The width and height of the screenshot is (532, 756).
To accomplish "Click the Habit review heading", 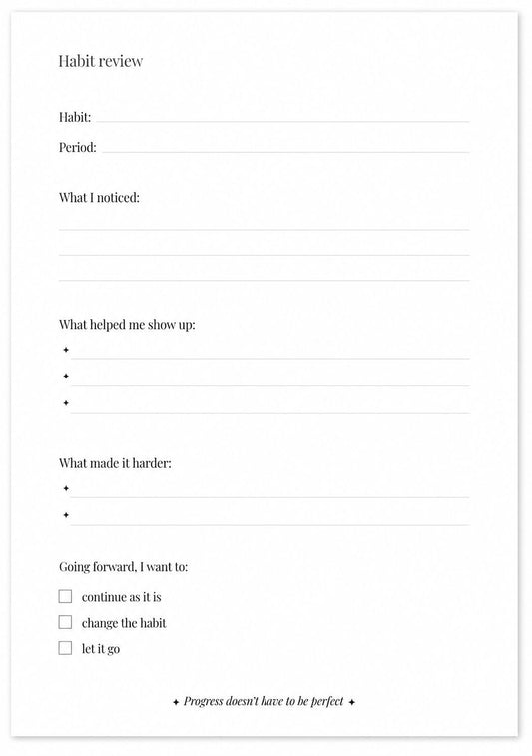I will click(100, 61).
